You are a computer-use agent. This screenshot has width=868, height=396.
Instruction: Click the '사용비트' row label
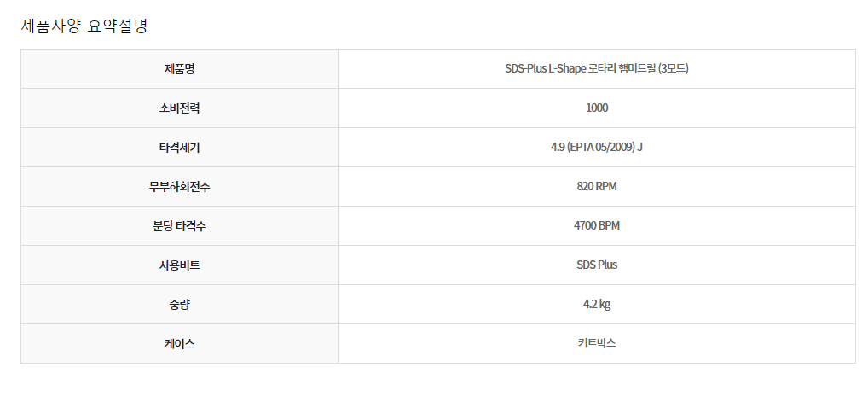coord(179,265)
